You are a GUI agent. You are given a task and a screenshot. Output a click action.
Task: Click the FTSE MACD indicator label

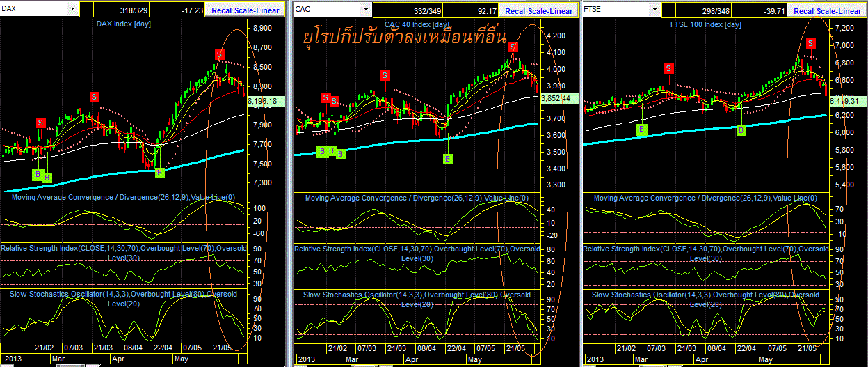707,198
